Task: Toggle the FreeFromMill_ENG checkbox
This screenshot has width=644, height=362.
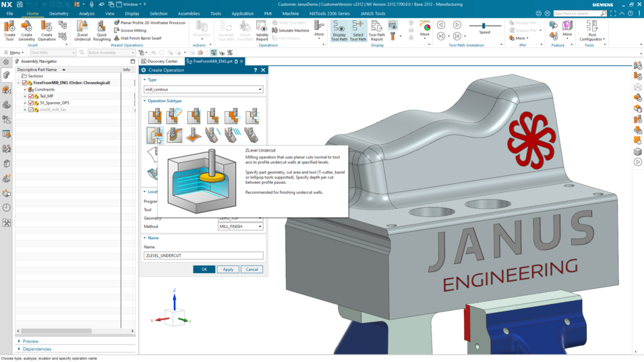Action: pyautogui.click(x=25, y=83)
